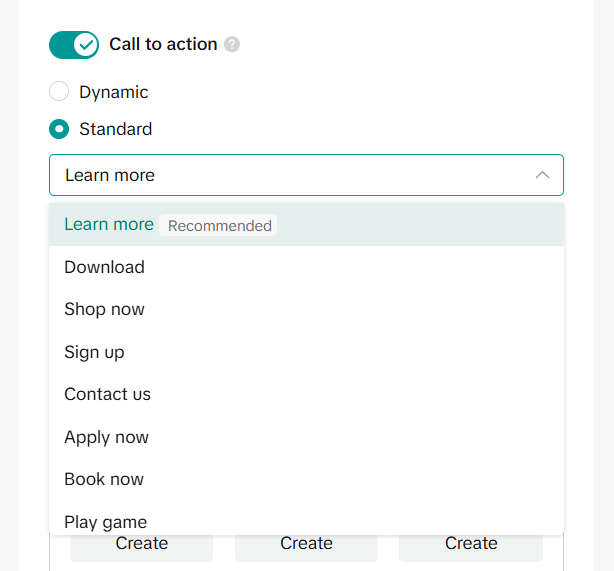Choose Download from the list
614x571 pixels.
point(104,267)
